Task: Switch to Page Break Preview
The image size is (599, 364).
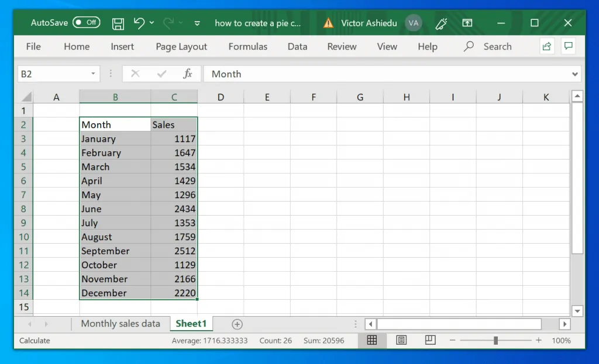Action: (x=430, y=340)
